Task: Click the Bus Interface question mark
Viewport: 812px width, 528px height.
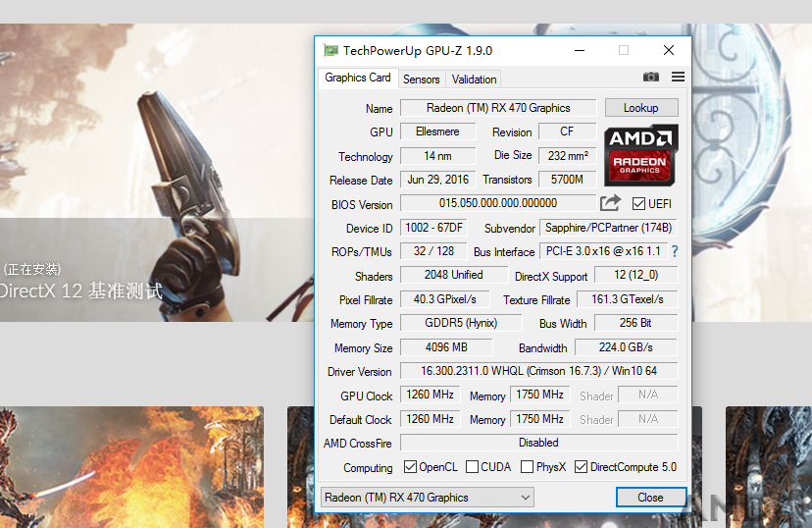Action: pos(675,251)
